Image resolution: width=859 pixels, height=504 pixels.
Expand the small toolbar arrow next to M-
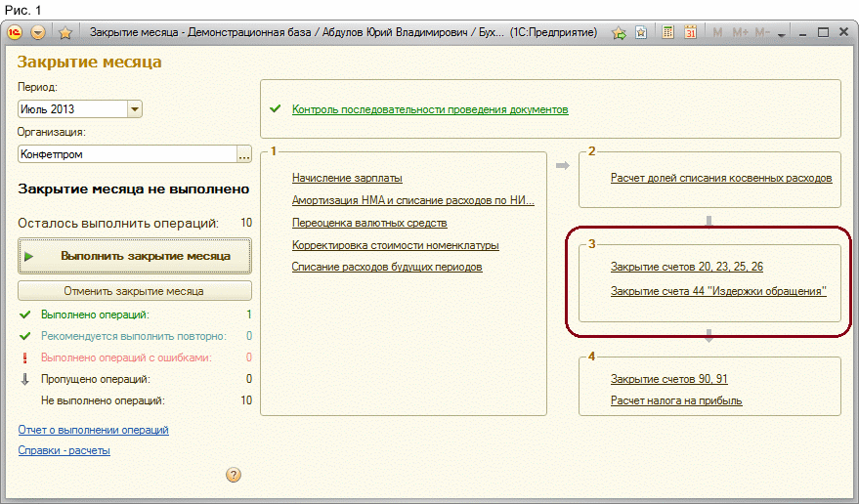(782, 34)
